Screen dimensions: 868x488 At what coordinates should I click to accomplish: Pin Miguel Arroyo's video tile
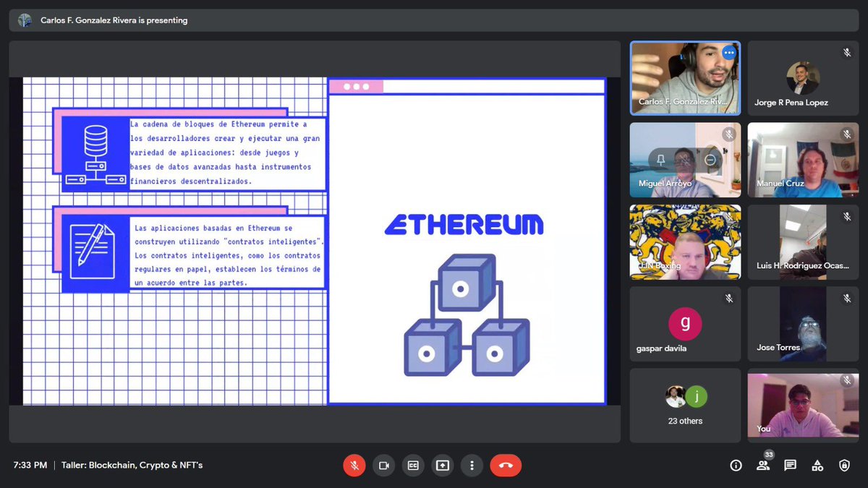(x=660, y=160)
